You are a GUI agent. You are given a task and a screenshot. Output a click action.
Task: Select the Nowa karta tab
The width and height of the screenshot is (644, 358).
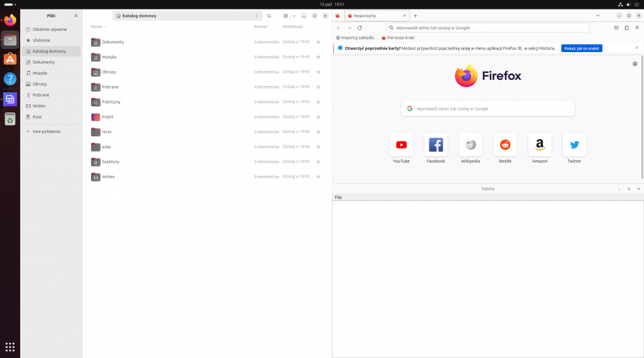(375, 16)
